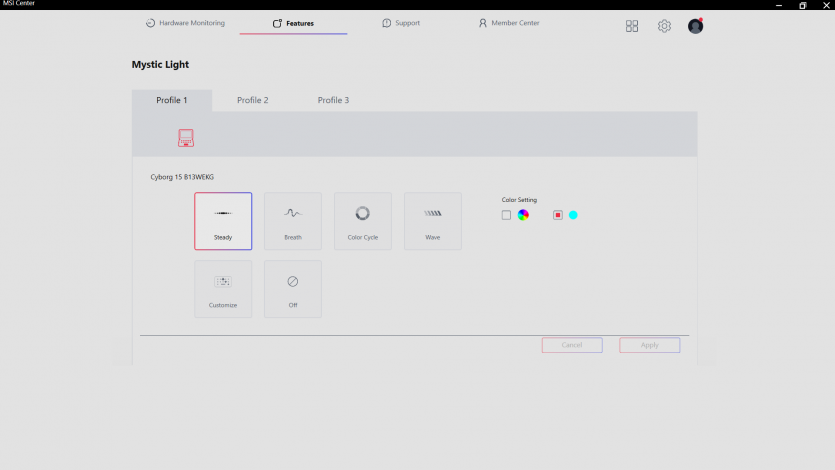Select the Steady lighting effect

pos(223,221)
